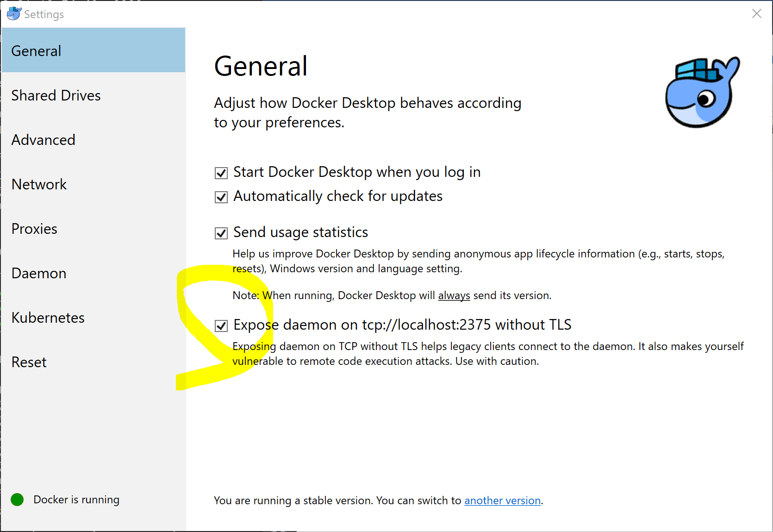Click the green Docker running status indicator
The height and width of the screenshot is (532, 773).
click(x=17, y=500)
